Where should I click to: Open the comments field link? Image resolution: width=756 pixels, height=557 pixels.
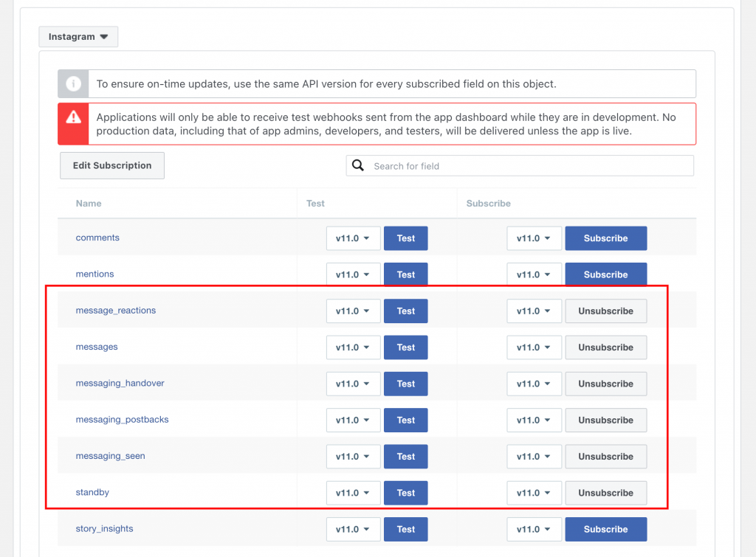point(97,238)
